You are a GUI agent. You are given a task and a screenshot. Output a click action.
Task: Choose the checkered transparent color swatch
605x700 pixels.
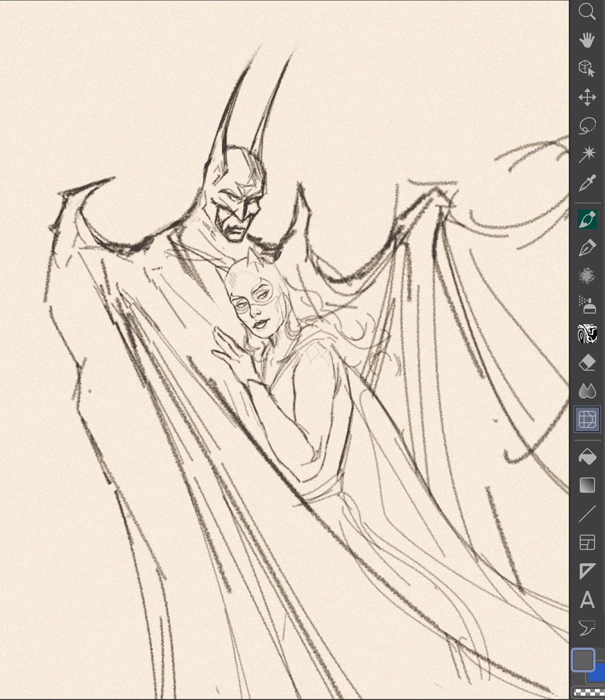(x=589, y=692)
